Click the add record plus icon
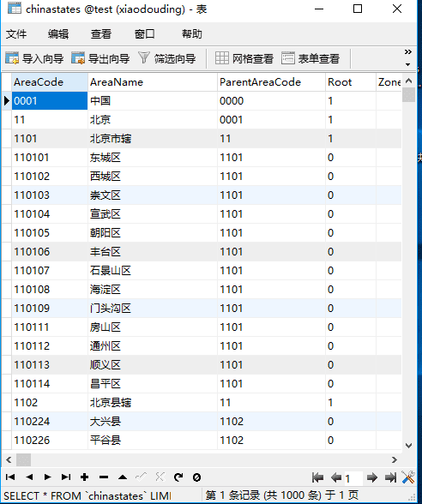 click(85, 477)
